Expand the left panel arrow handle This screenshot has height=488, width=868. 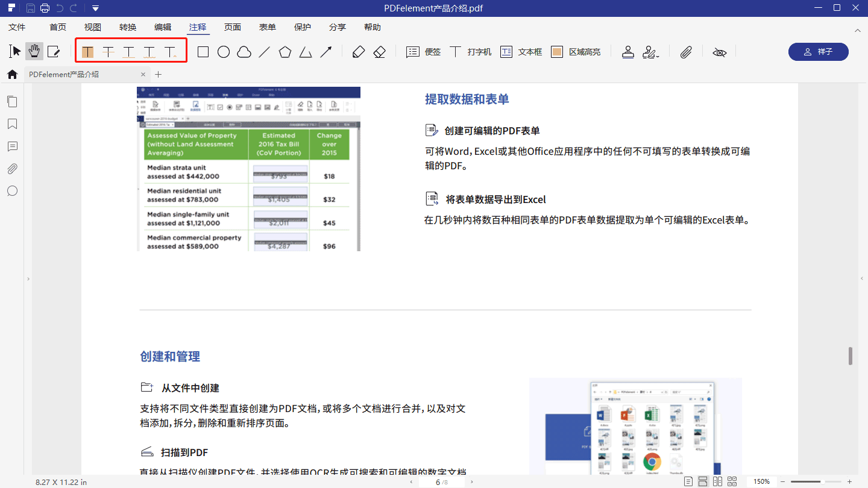[27, 279]
